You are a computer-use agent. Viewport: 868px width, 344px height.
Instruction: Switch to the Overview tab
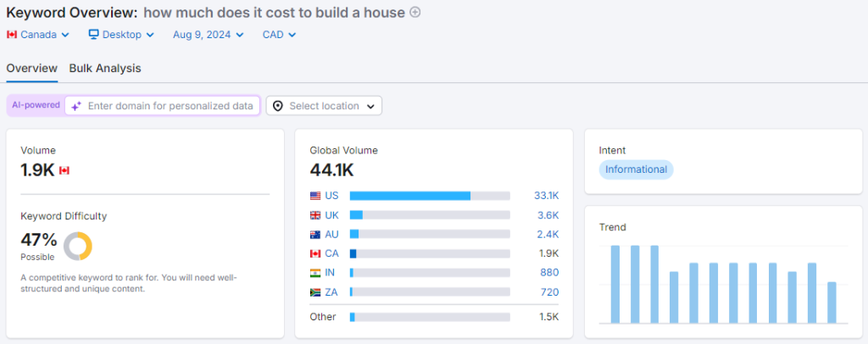point(31,69)
